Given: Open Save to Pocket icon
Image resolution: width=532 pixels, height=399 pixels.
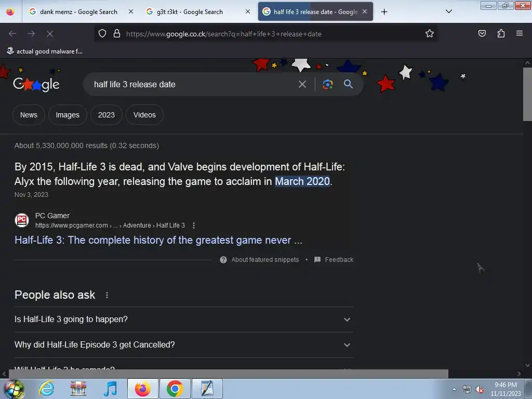Looking at the screenshot, I should (x=482, y=33).
